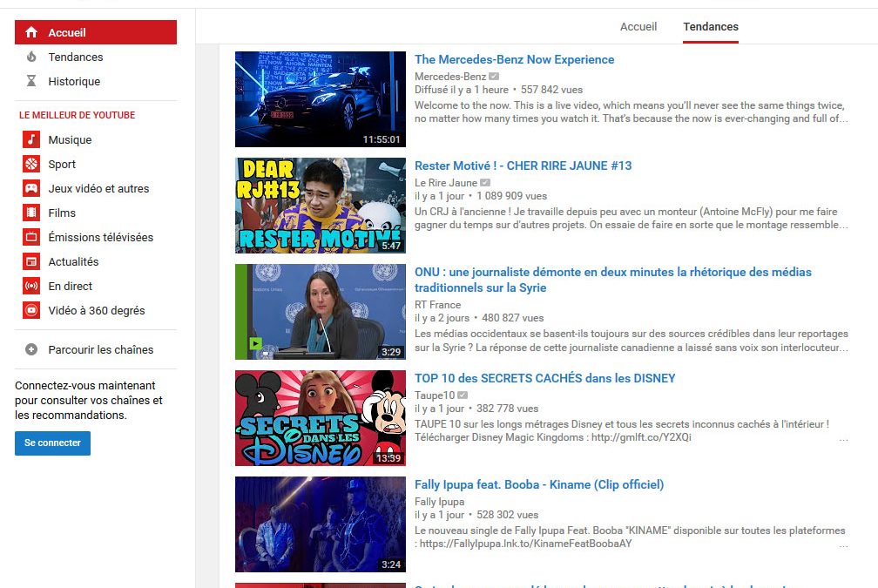Visit the Fally Ipupa channel link

439,502
